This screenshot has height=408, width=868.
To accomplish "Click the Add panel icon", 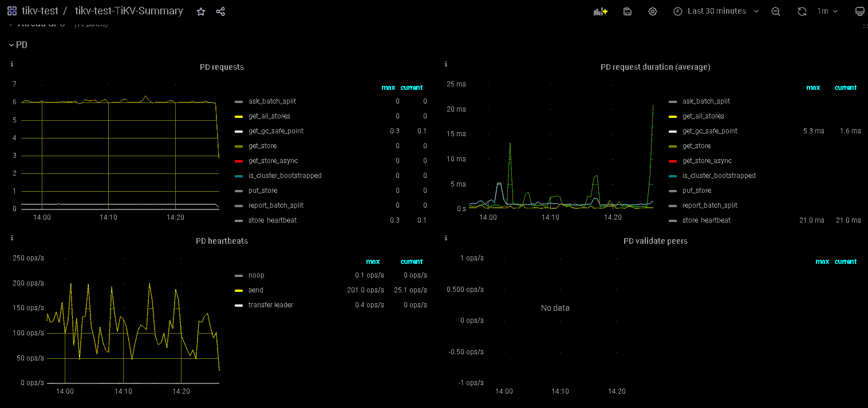I will [600, 11].
